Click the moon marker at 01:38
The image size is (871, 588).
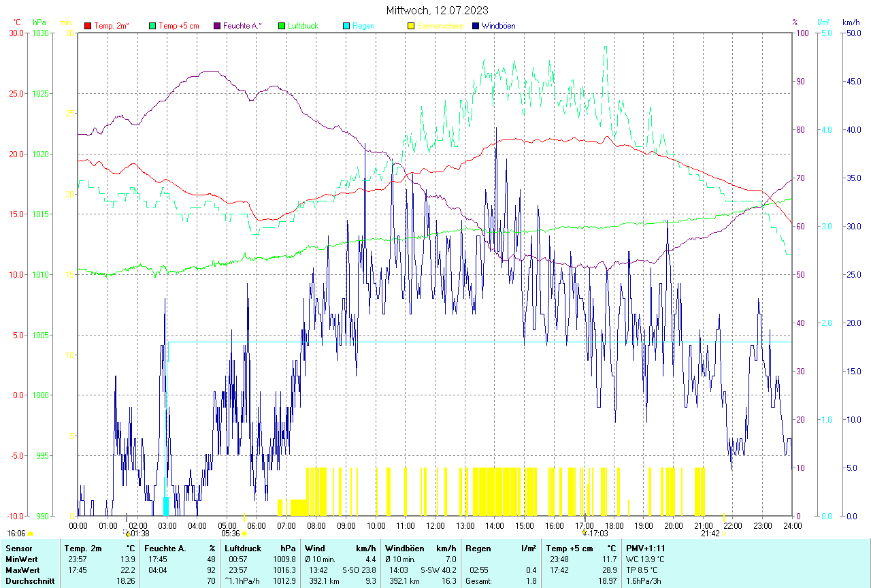(127, 534)
